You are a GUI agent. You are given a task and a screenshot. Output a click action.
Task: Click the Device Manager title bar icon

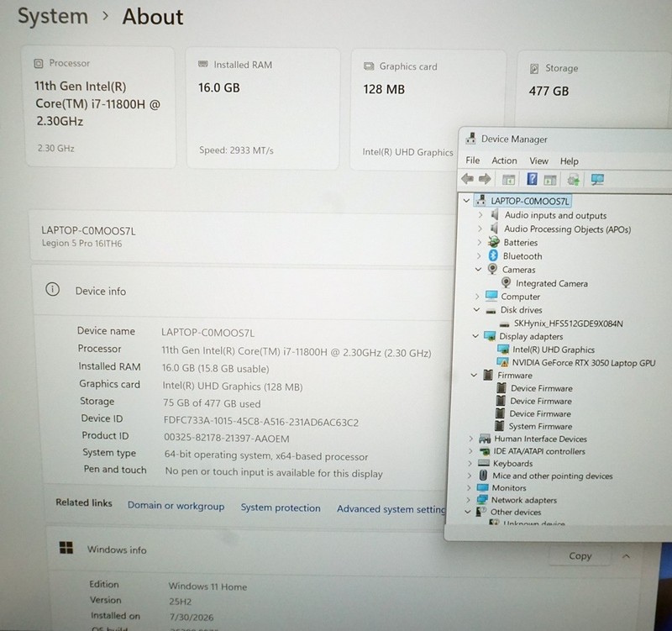(470, 138)
